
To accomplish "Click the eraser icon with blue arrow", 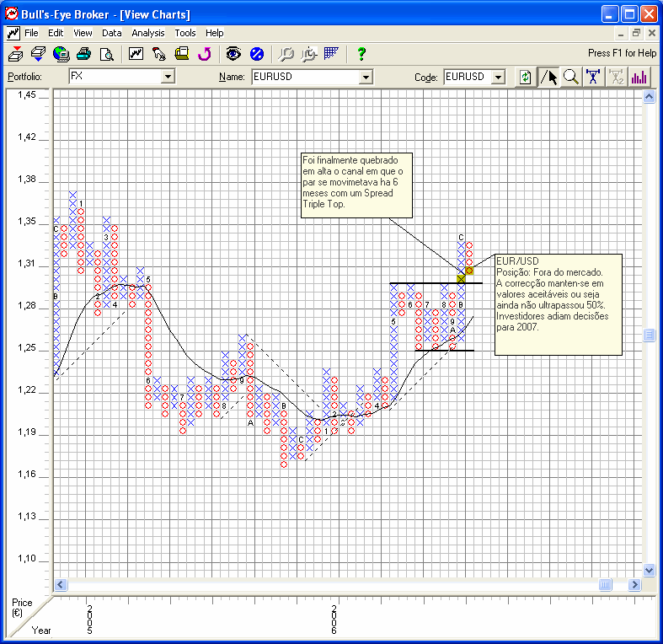I will (x=38, y=54).
